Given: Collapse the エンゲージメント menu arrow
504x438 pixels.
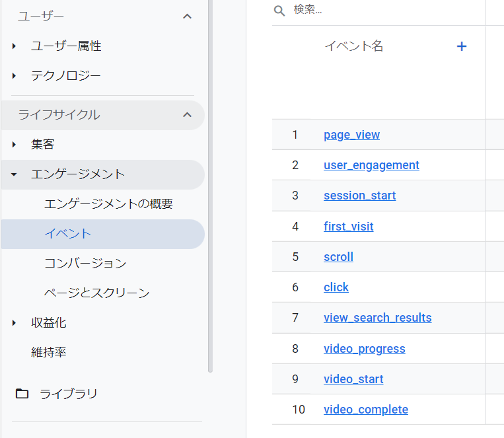Looking at the screenshot, I should (x=14, y=174).
